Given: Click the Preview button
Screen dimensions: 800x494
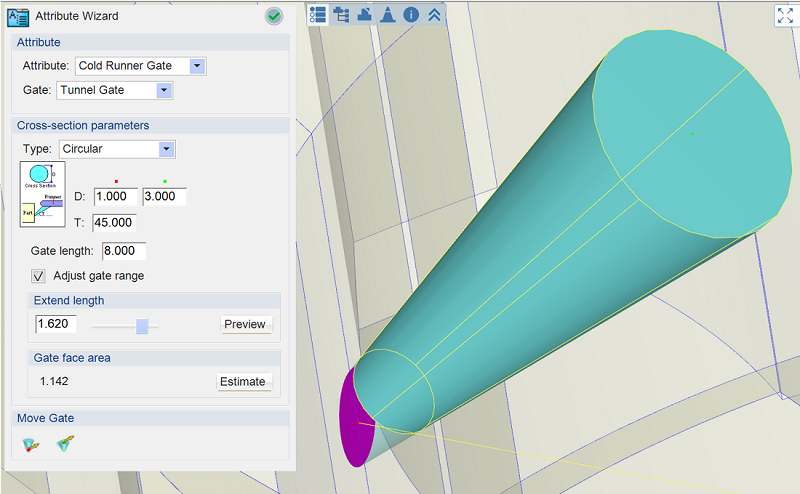Looking at the screenshot, I should point(245,325).
